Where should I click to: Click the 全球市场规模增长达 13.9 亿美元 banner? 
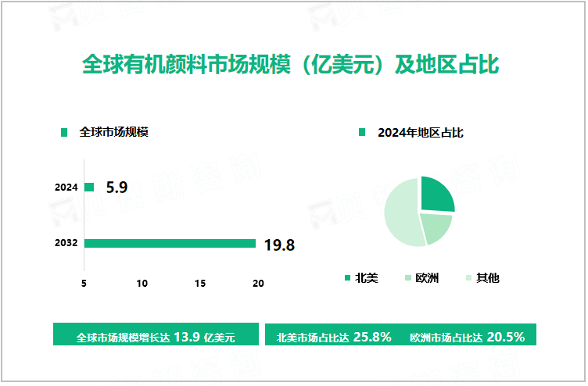coord(156,334)
